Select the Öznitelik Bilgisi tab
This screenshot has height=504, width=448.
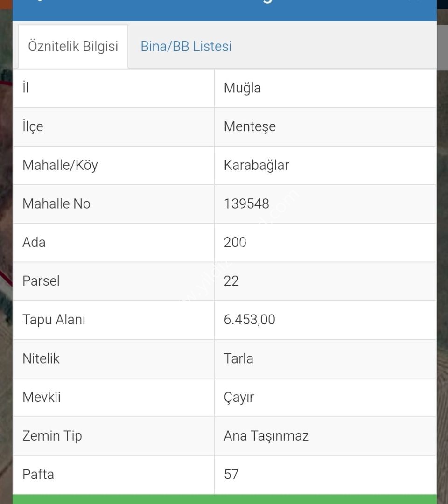click(73, 47)
